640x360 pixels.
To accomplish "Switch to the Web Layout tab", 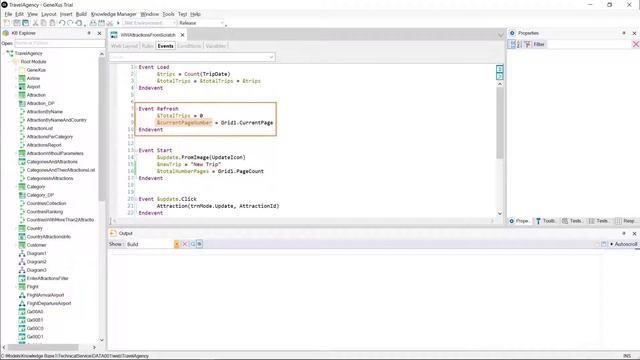I will pyautogui.click(x=124, y=46).
